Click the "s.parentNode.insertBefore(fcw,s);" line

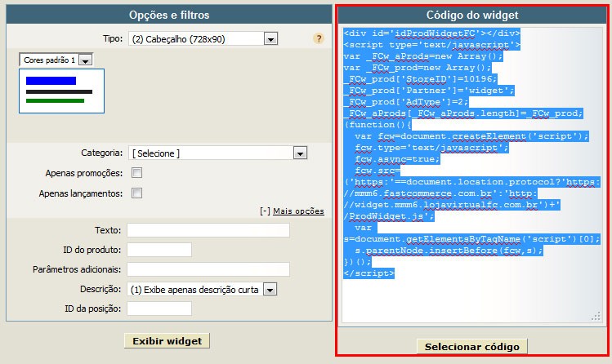pyautogui.click(x=449, y=251)
